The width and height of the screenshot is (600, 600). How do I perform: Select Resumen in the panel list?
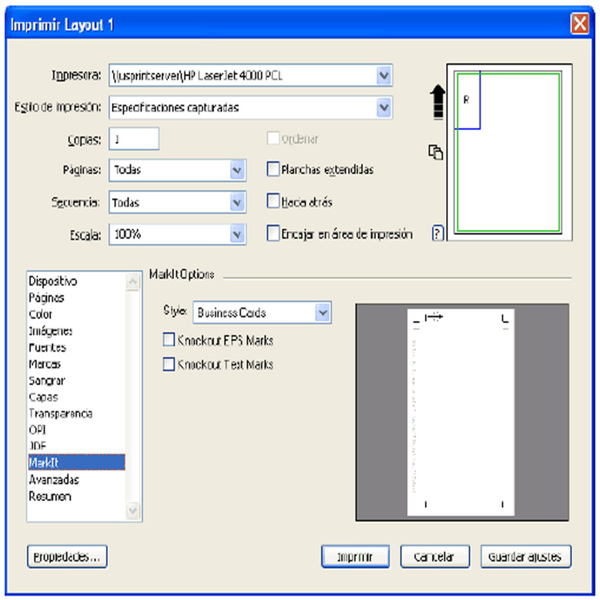(77, 496)
